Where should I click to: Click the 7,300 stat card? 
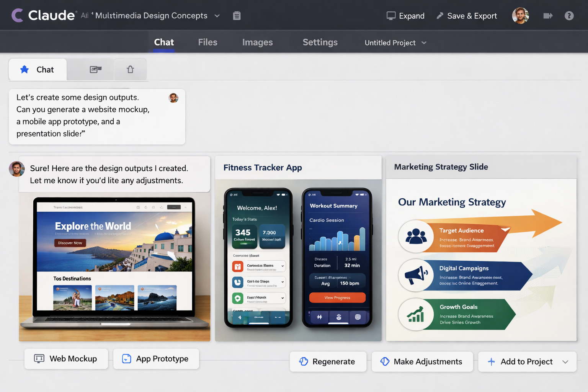(x=272, y=236)
